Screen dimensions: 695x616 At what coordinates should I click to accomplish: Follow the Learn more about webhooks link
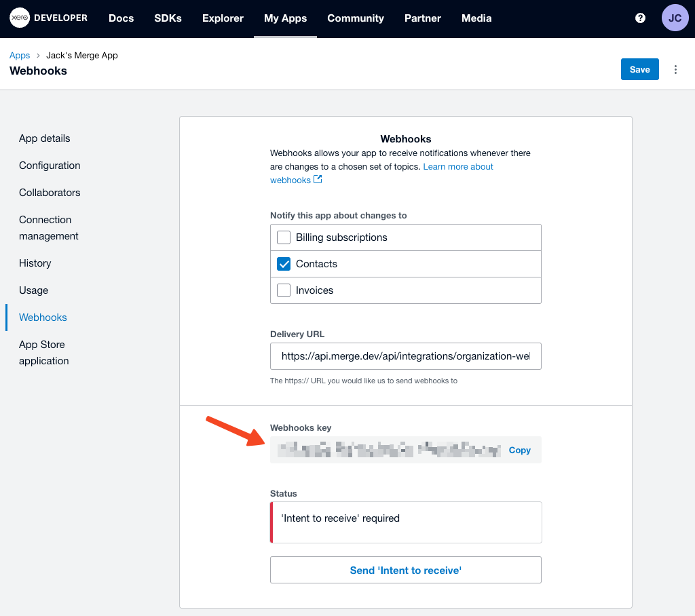coord(457,167)
